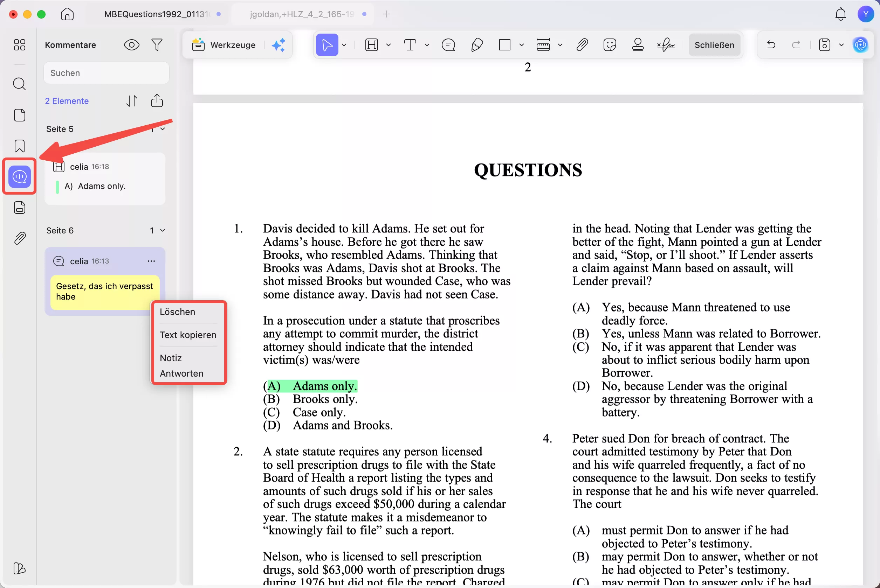The width and height of the screenshot is (880, 588).
Task: Toggle comment visibility with eye icon
Action: pos(131,45)
